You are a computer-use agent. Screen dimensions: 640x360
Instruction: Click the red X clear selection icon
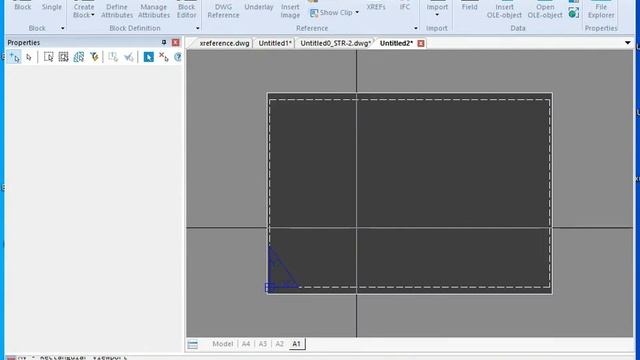coord(164,57)
